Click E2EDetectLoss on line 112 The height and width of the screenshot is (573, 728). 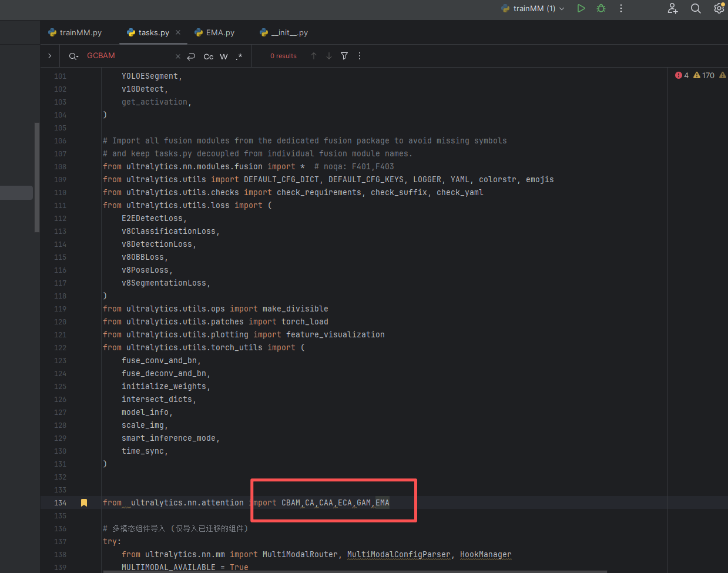tap(152, 218)
